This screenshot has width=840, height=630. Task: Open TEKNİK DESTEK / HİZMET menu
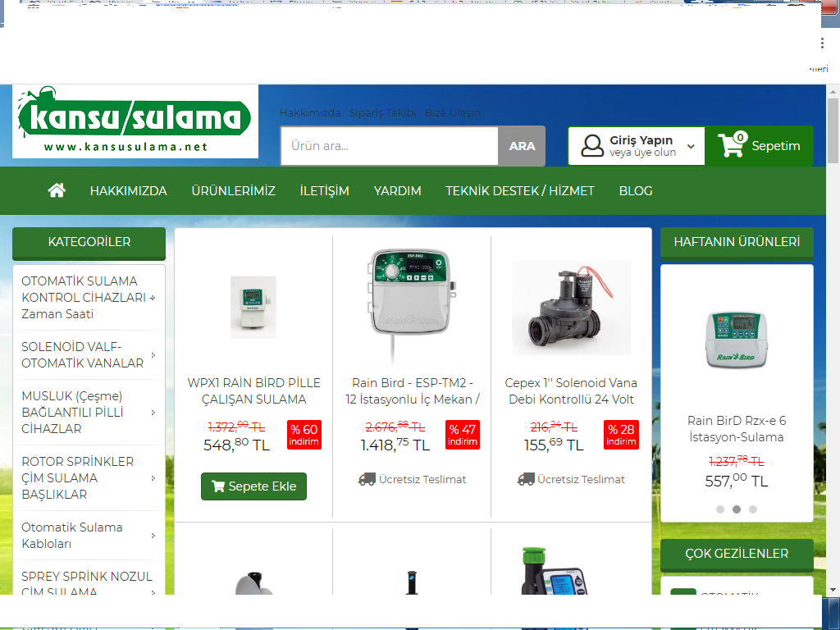(x=520, y=190)
